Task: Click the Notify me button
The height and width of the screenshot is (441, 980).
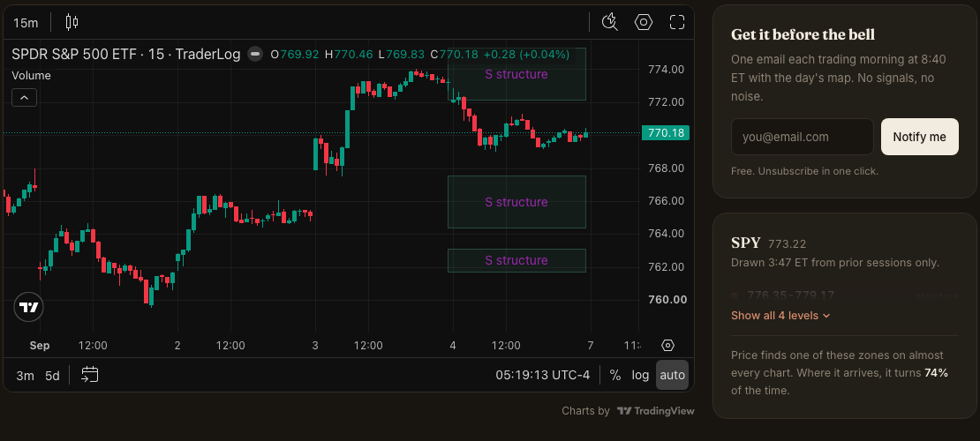Action: [919, 137]
